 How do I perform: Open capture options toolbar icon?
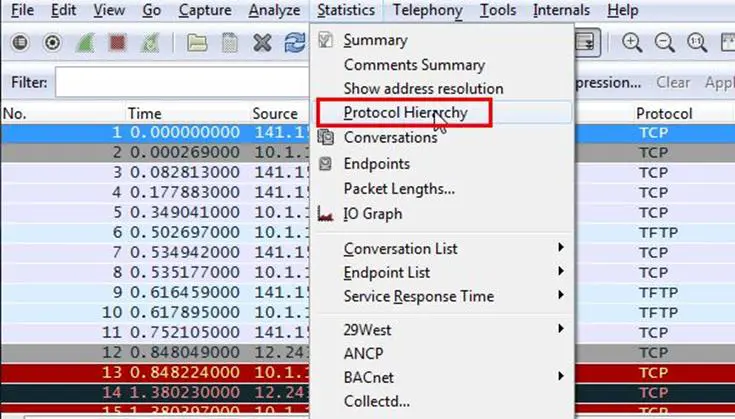pyautogui.click(x=52, y=43)
